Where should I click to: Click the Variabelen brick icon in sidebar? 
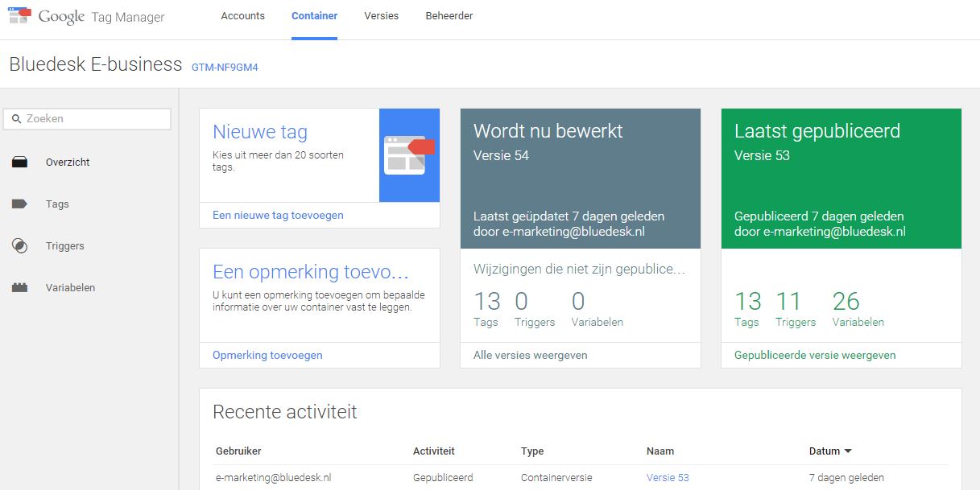(x=19, y=288)
